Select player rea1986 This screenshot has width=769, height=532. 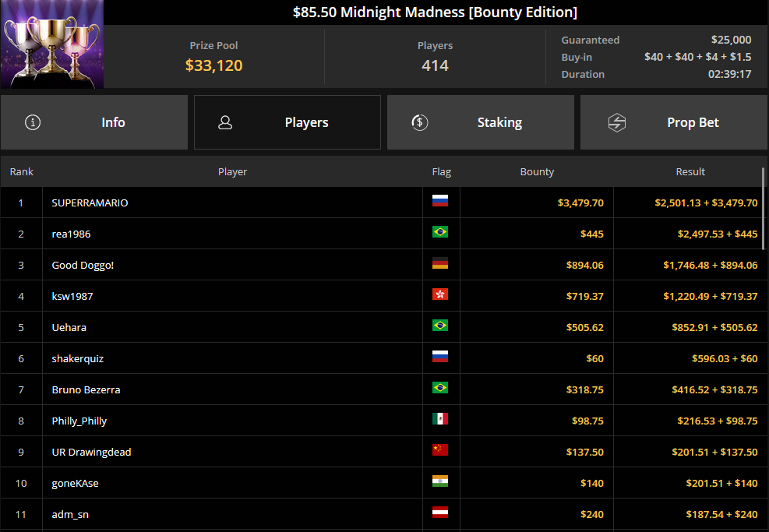71,234
